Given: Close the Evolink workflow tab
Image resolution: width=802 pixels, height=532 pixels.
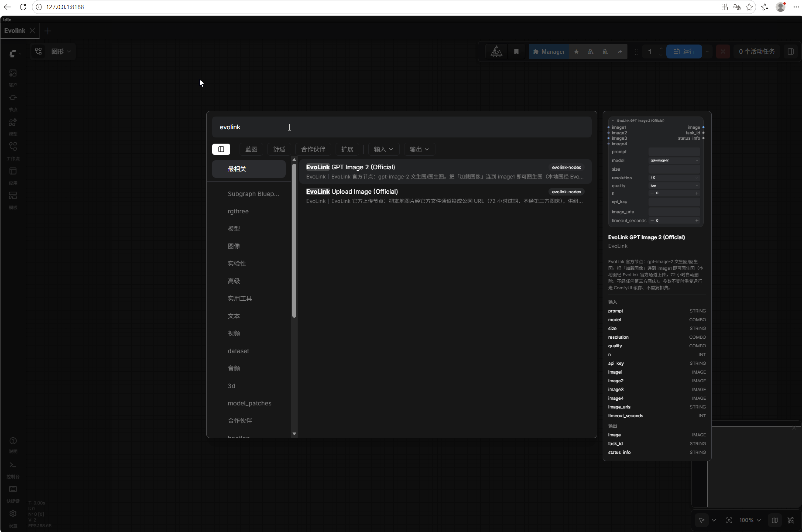Looking at the screenshot, I should pyautogui.click(x=32, y=31).
